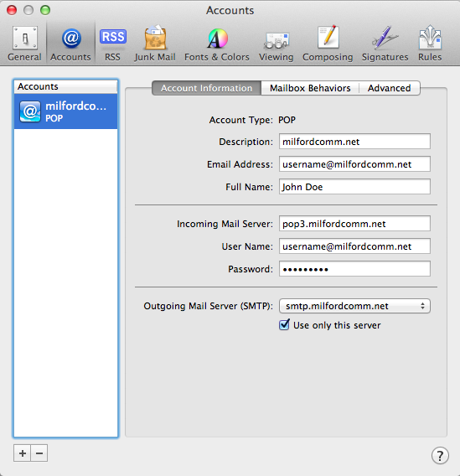Click the Incoming Mail Server field

(x=354, y=224)
